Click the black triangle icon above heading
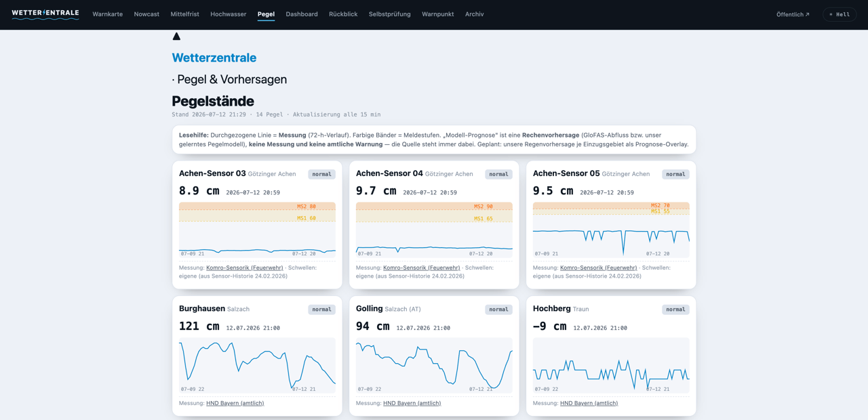The image size is (868, 420). pos(176,37)
